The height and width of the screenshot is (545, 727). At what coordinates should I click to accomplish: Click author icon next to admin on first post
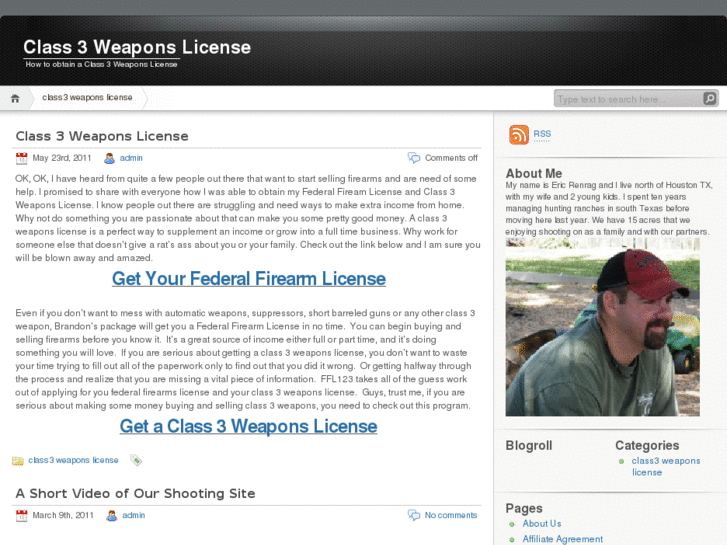point(109,158)
